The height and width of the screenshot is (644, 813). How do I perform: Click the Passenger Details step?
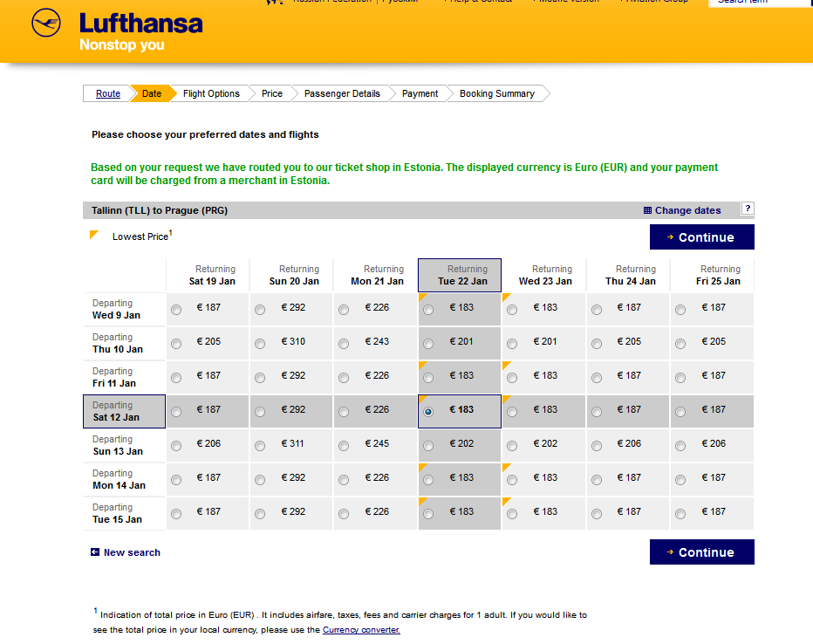[342, 94]
